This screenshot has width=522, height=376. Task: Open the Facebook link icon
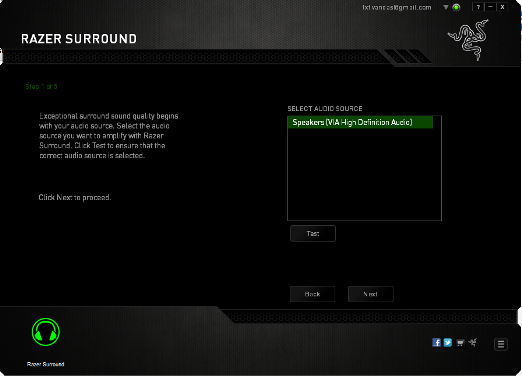436,342
